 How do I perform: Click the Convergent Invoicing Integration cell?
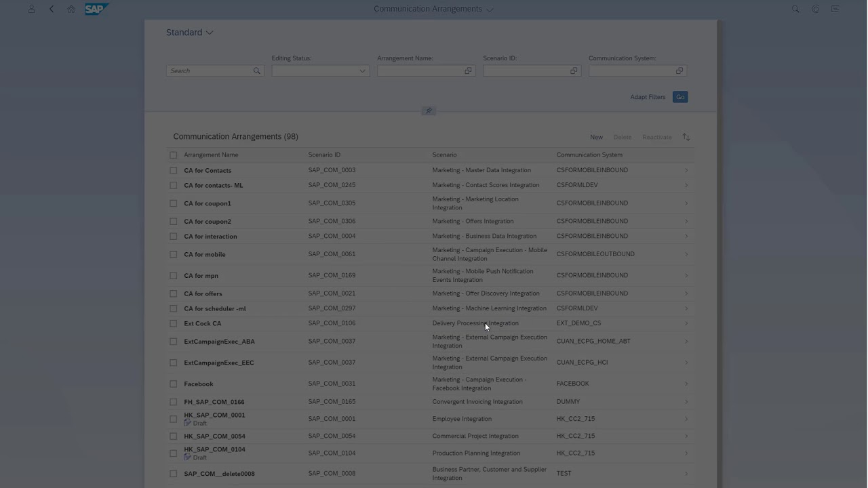pos(477,401)
